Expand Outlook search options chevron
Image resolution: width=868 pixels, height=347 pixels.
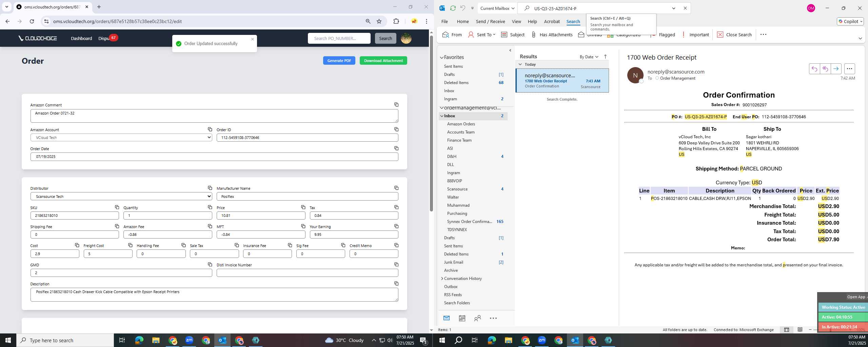[x=673, y=8]
